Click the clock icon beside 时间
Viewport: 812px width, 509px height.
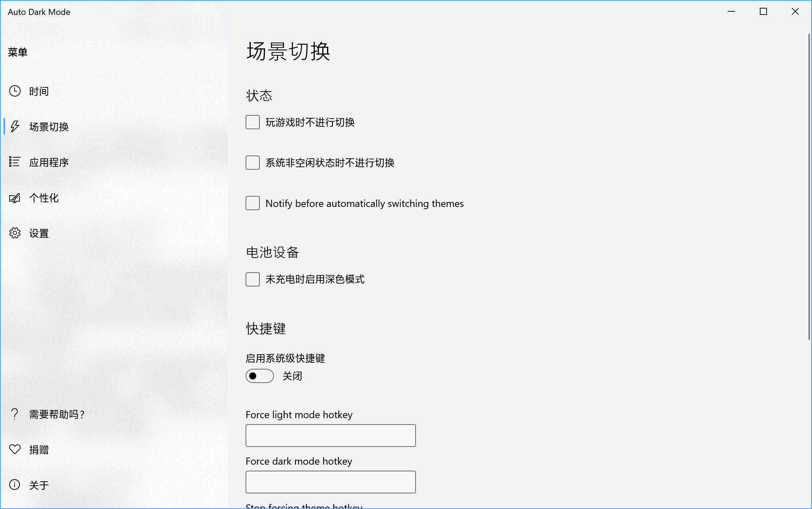(15, 91)
